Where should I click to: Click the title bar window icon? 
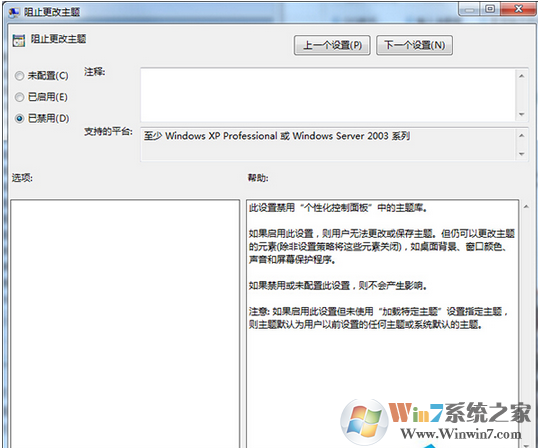point(14,12)
